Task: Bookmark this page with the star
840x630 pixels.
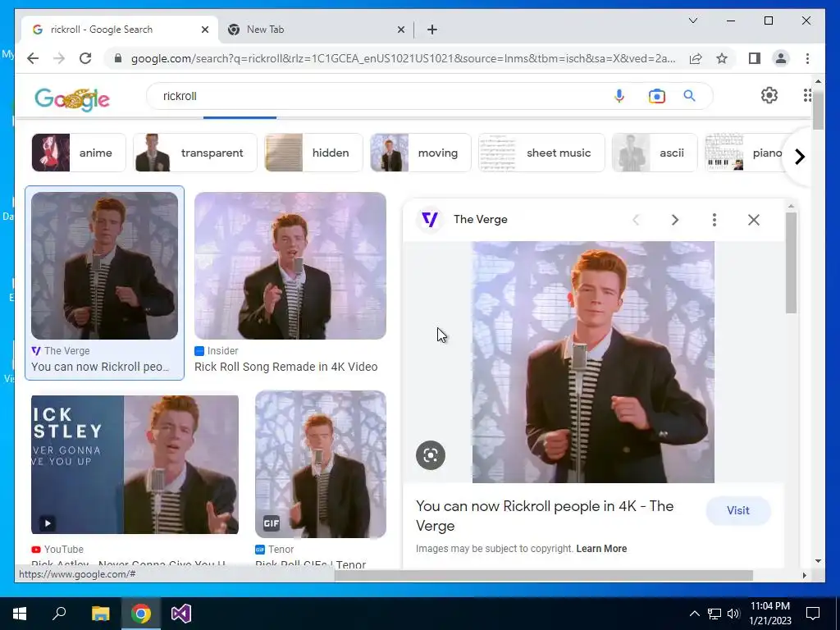Action: [722, 58]
